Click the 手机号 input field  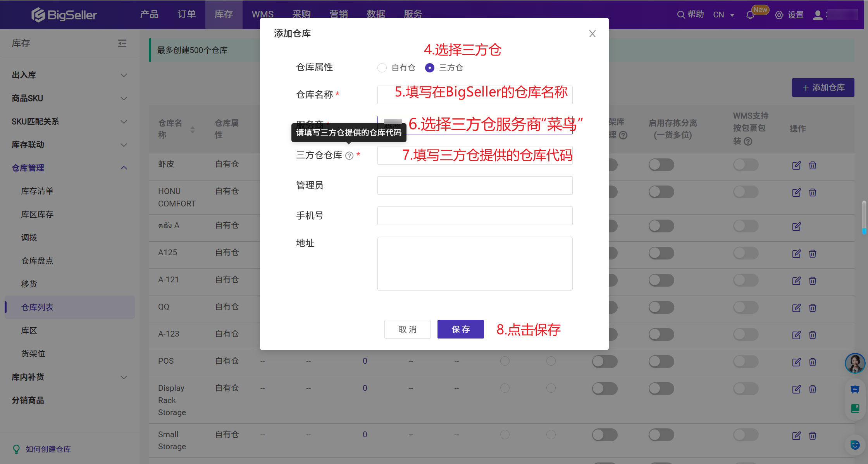[x=475, y=216]
